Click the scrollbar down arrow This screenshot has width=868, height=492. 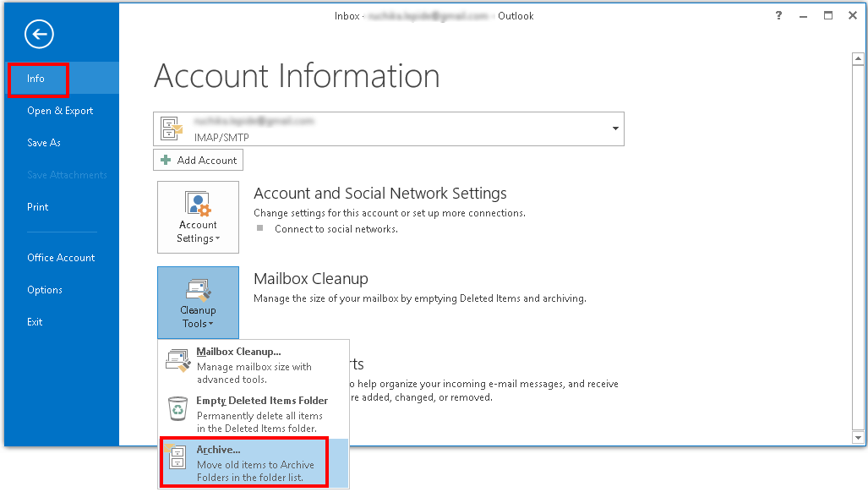(858, 438)
